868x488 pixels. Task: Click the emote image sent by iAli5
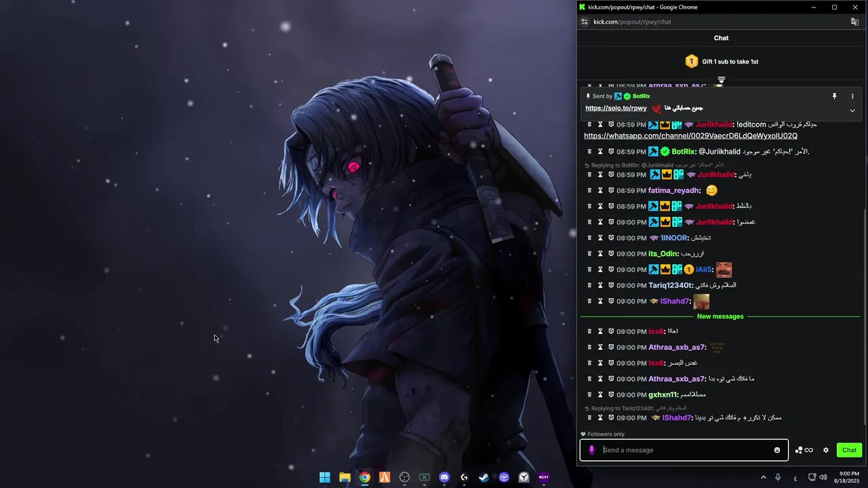(724, 270)
